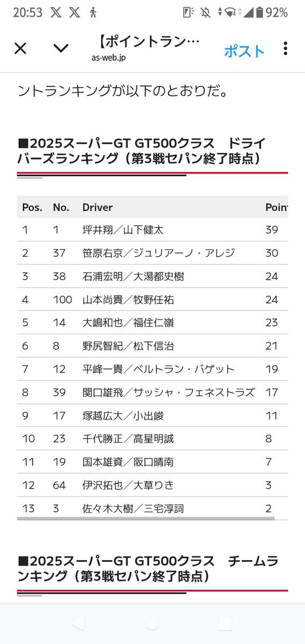Tap the as-web.jp URL text
Image resolution: width=305 pixels, height=644 pixels.
point(108,58)
